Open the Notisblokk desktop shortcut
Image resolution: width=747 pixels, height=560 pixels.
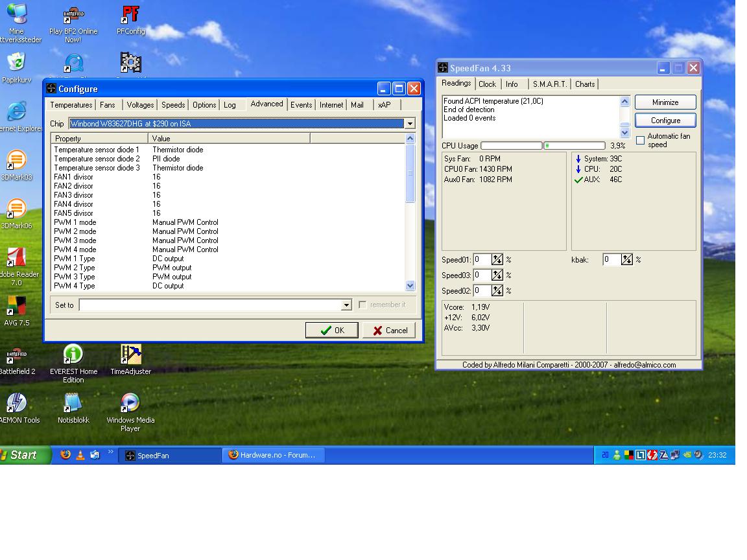pos(73,408)
